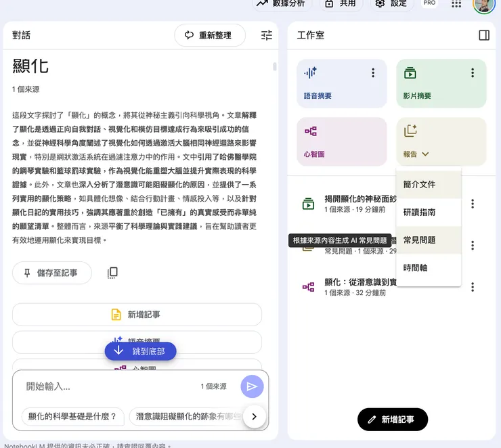Focus the 開始輸入 chat input field
This screenshot has height=448, width=501.
pyautogui.click(x=108, y=386)
